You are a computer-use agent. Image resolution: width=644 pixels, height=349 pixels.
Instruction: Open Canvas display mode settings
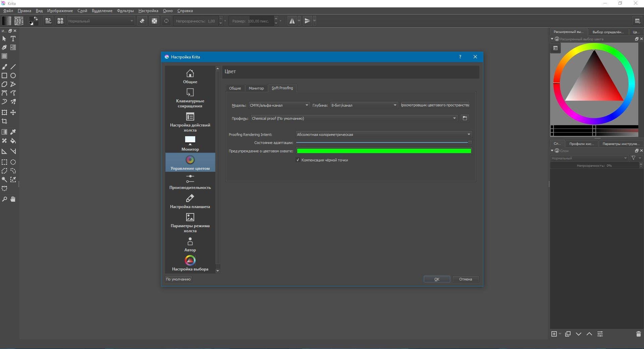pos(190,223)
